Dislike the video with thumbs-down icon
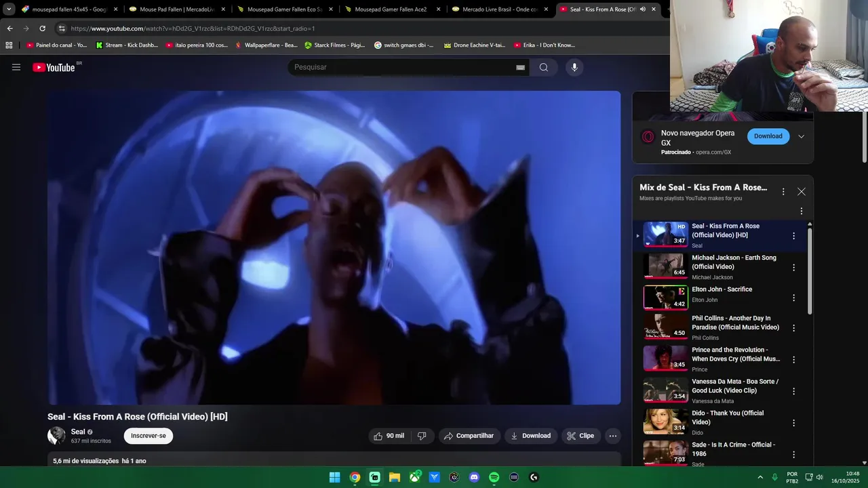868x488 pixels. pos(422,436)
